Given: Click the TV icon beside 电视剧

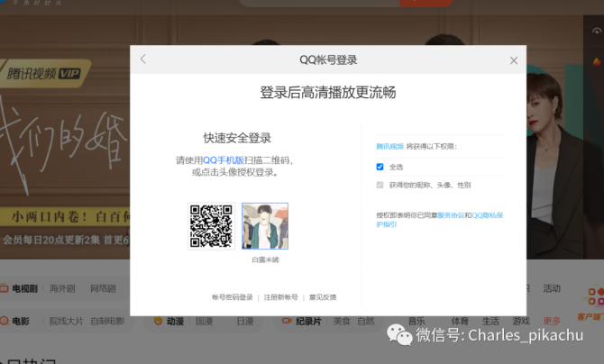Looking at the screenshot, I should click(5, 287).
